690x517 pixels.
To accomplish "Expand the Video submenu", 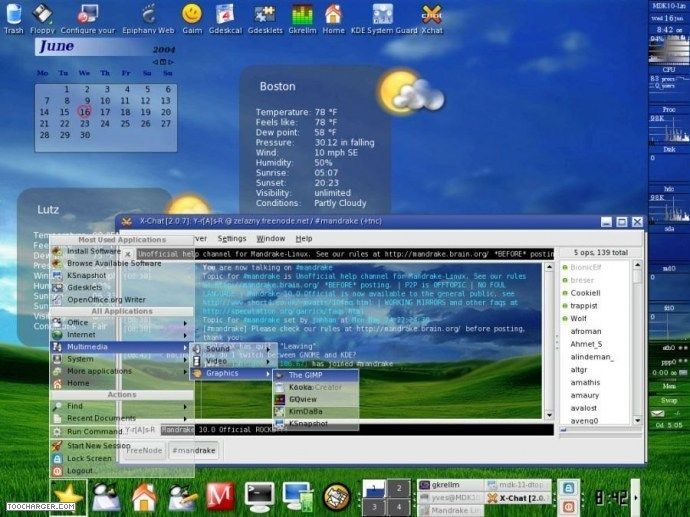I will [x=232, y=361].
